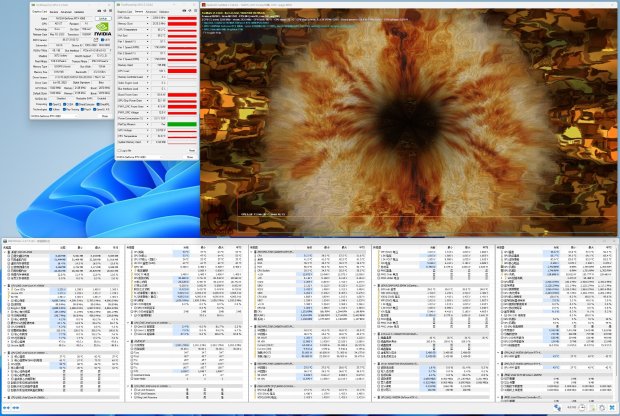Click the PerfCap Reason green graph bar
The image size is (620, 416).
[x=182, y=124]
